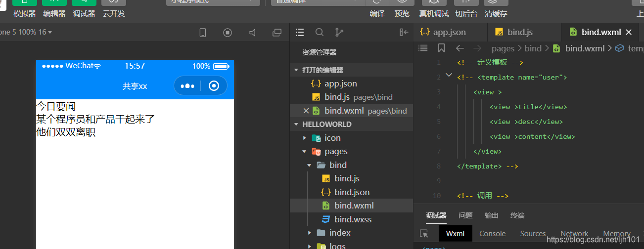This screenshot has height=249, width=644.
Task: Fold the template comment block at line 2
Action: pyautogui.click(x=449, y=76)
